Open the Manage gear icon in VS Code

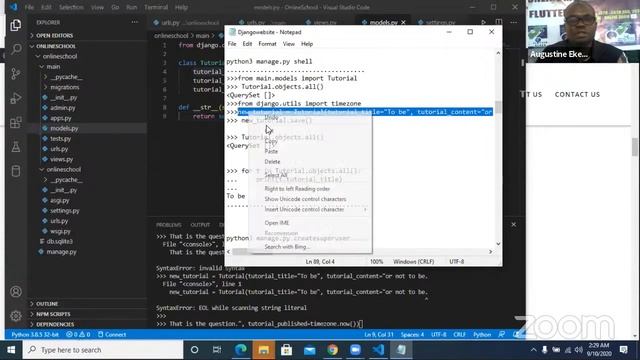[16, 316]
